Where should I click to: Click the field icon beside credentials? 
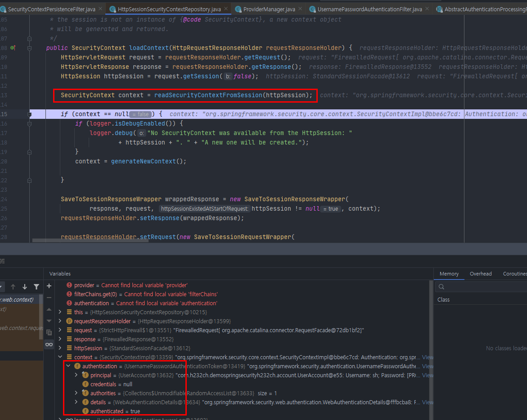pyautogui.click(x=86, y=384)
